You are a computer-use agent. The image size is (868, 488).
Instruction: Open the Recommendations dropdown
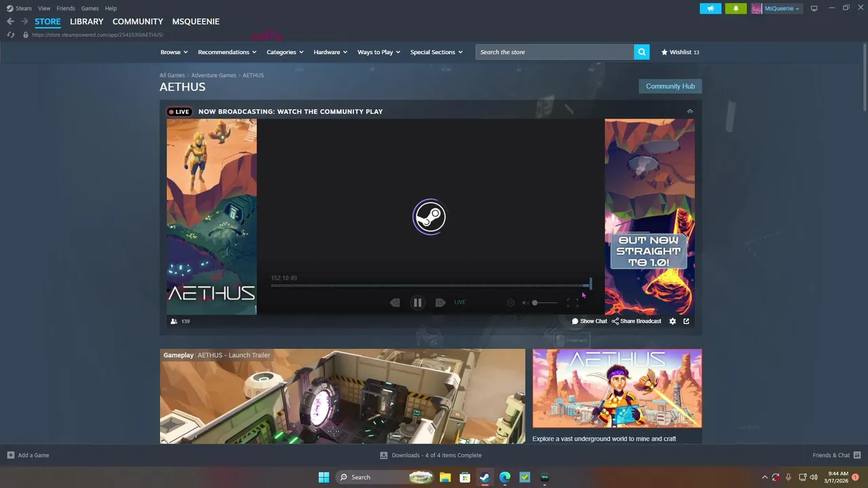point(227,52)
